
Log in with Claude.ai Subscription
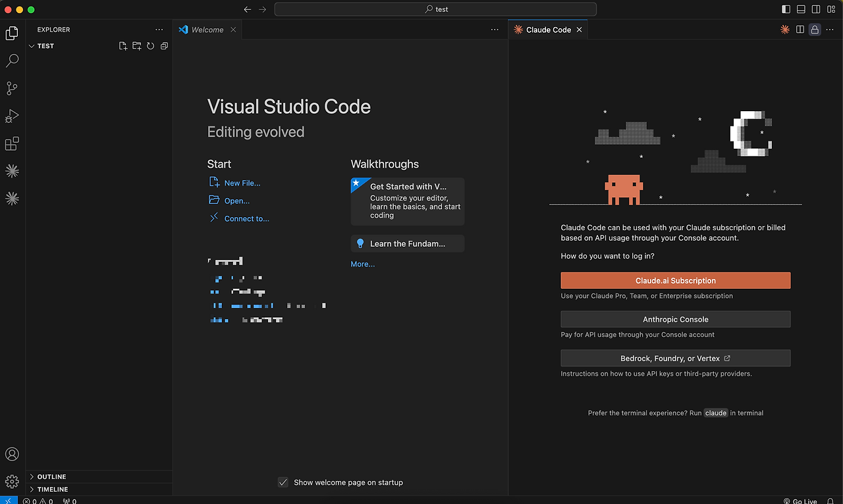pos(675,280)
